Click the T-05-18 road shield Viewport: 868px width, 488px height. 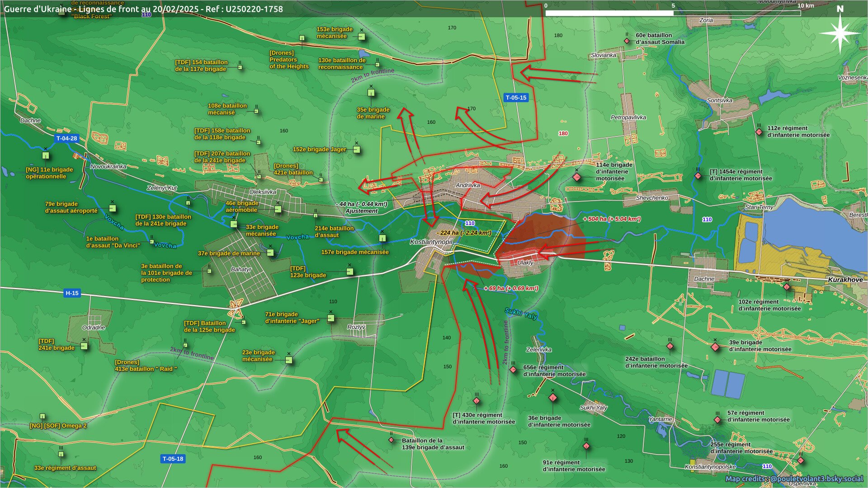pyautogui.click(x=173, y=459)
